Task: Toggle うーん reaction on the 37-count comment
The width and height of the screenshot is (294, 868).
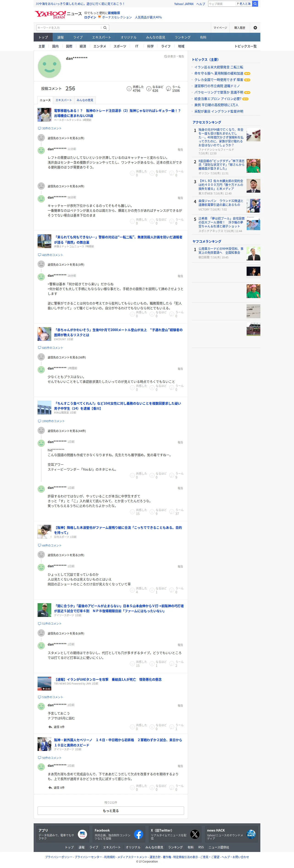Action: (177, 512)
